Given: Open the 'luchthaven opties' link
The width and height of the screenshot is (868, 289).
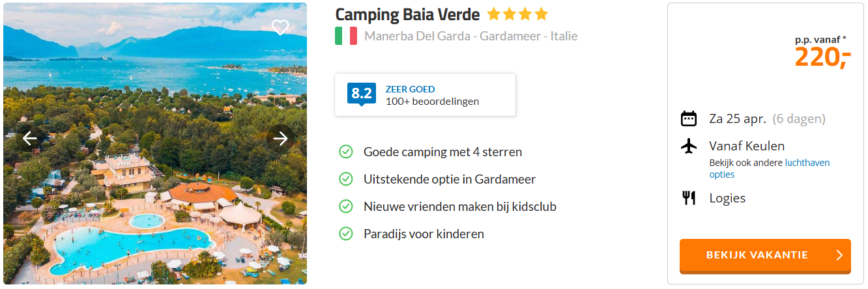Looking at the screenshot, I should (x=807, y=163).
